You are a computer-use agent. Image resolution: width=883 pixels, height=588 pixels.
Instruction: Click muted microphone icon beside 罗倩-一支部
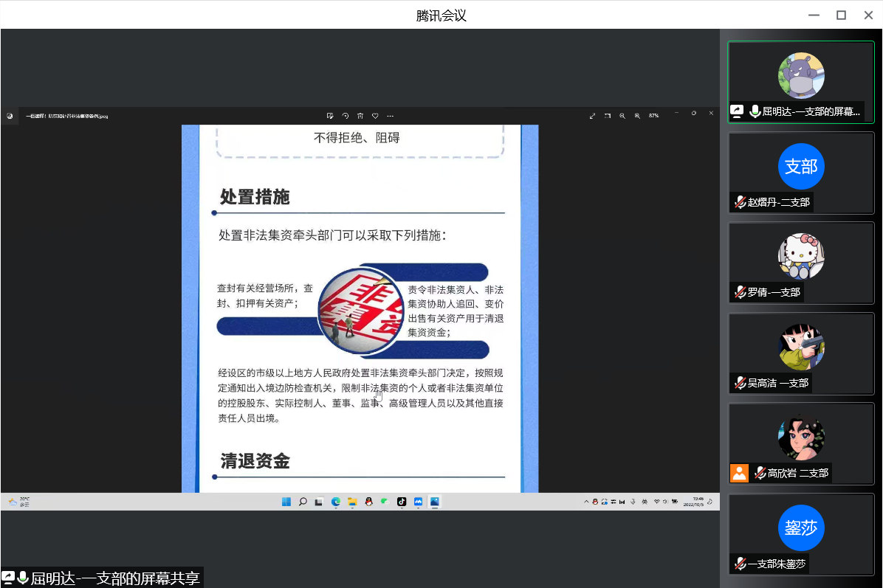click(x=739, y=292)
